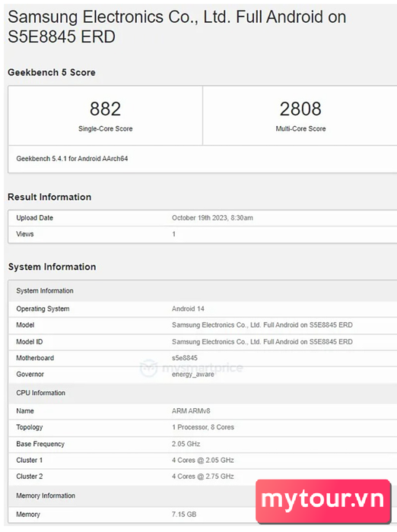Image resolution: width=397 pixels, height=532 pixels.
Task: Click the mysmartprice owl watermark icon
Action: (x=149, y=368)
